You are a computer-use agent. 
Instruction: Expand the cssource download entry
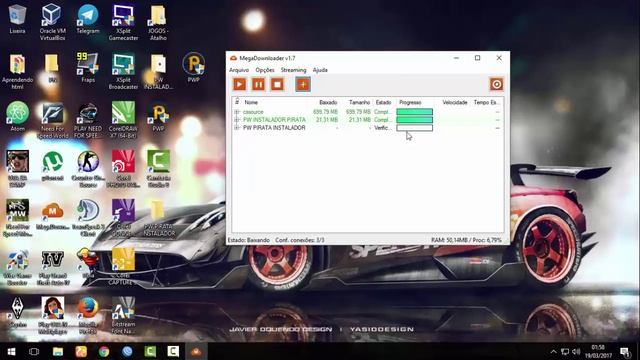point(237,112)
